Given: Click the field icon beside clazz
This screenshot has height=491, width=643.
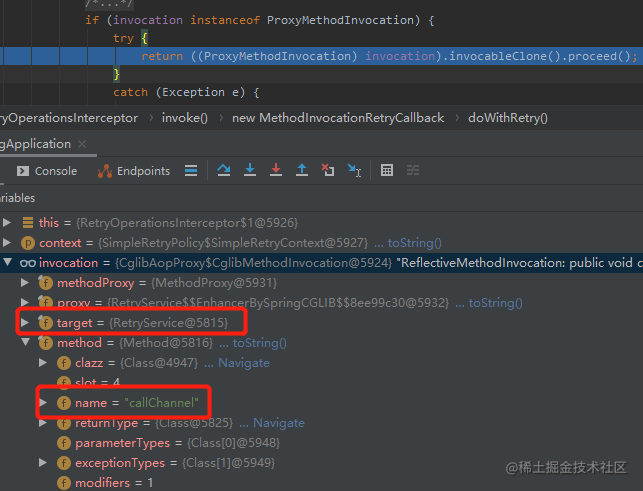Looking at the screenshot, I should click(64, 363).
